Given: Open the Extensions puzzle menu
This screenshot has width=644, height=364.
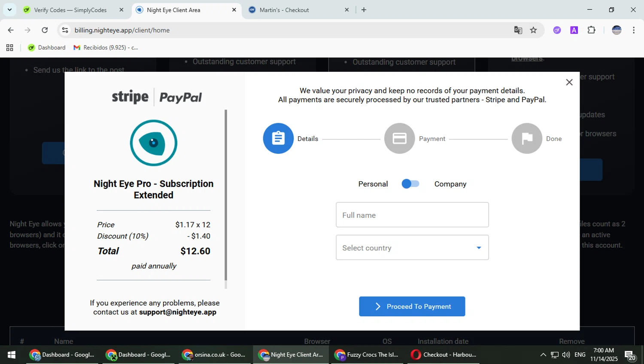Looking at the screenshot, I should (591, 30).
